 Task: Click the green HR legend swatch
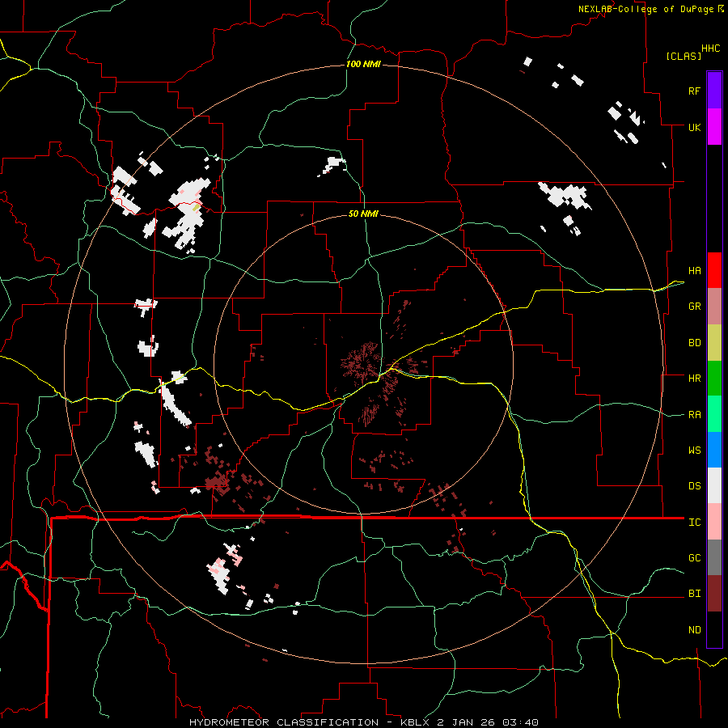pos(714,379)
